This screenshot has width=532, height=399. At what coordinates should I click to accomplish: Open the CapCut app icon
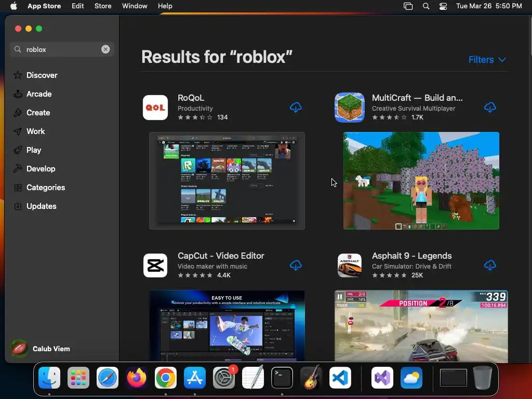coord(155,265)
